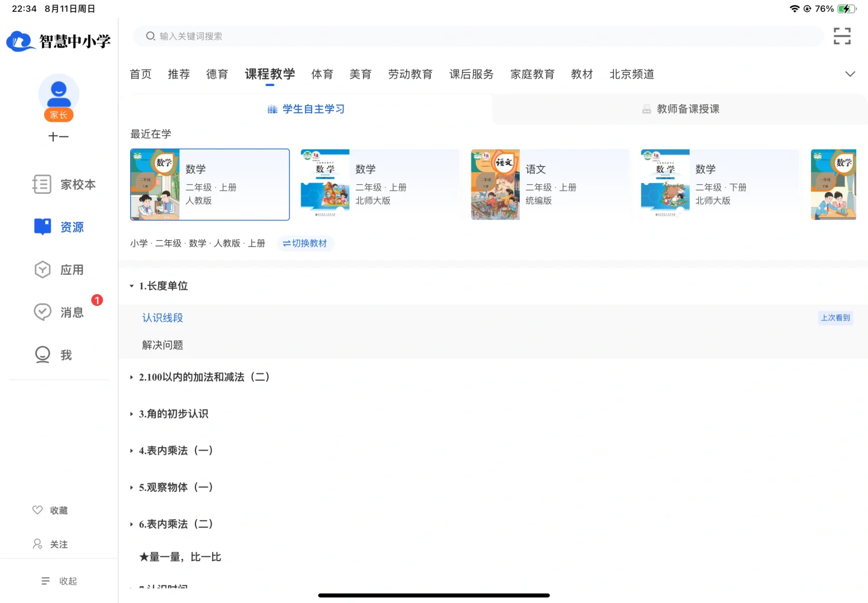
Task: Open the 应用 panel
Action: 72,269
